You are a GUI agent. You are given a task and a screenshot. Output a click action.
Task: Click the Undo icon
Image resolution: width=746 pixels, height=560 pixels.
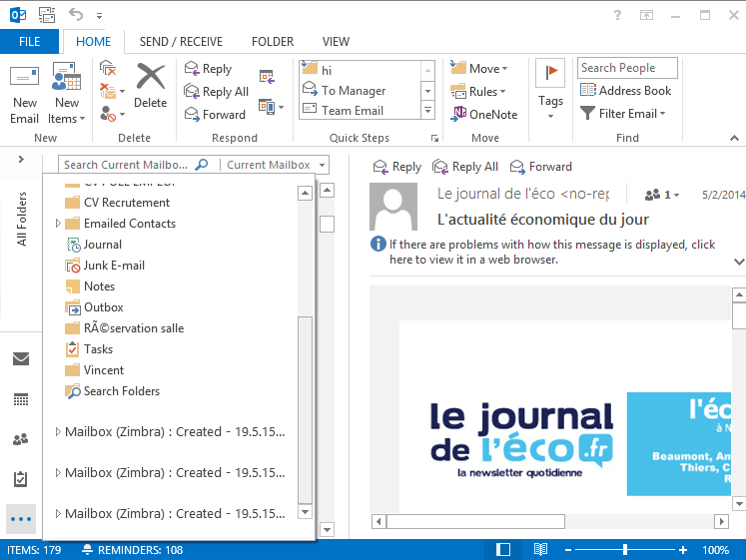click(76, 15)
